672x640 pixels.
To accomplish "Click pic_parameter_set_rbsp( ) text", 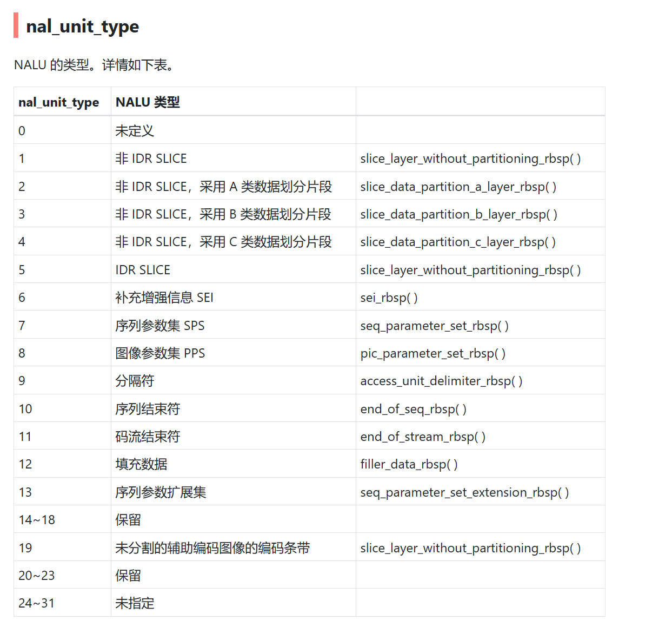I will click(433, 353).
